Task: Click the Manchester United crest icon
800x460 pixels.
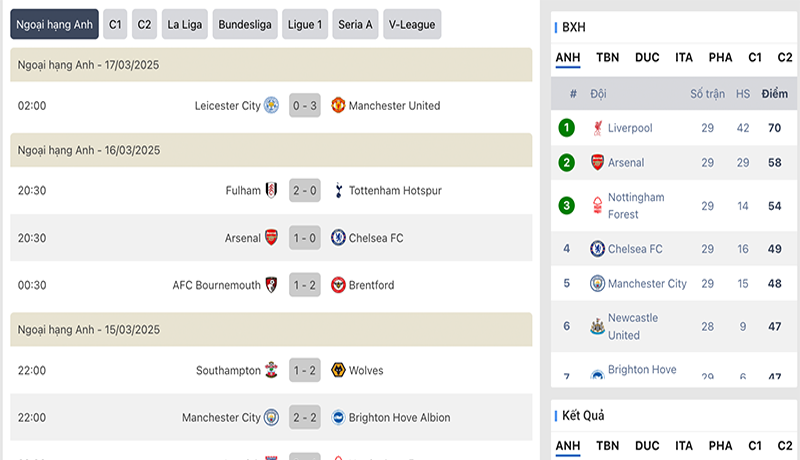Action: click(x=338, y=106)
